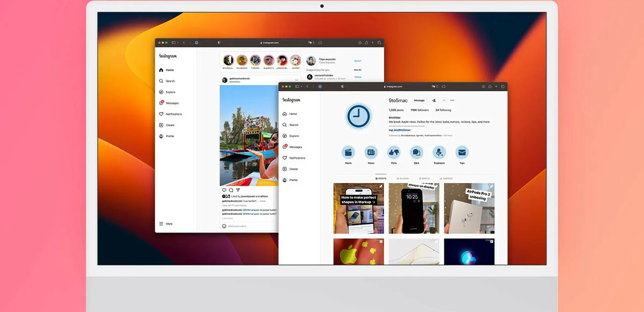View the 118K followers list

420,110
